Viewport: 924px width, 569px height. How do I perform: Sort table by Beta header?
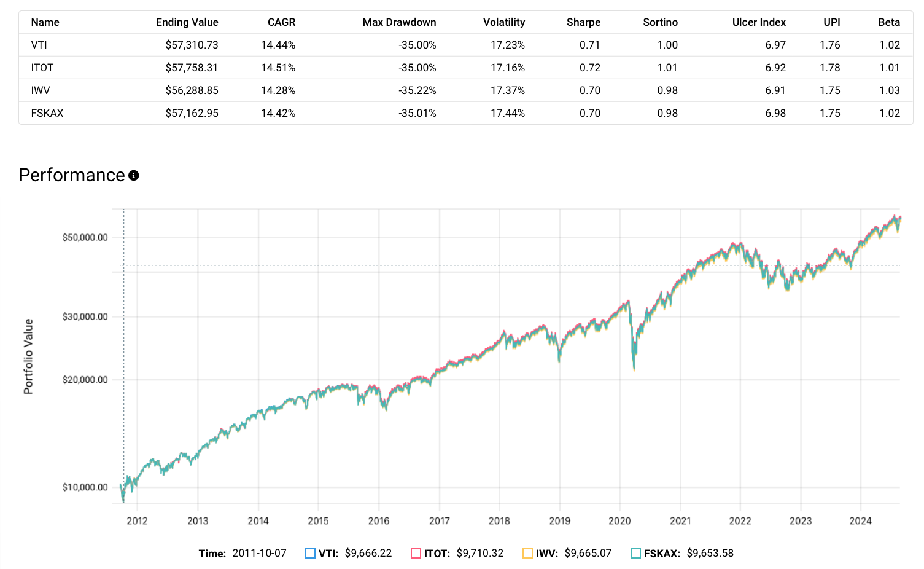click(x=889, y=22)
